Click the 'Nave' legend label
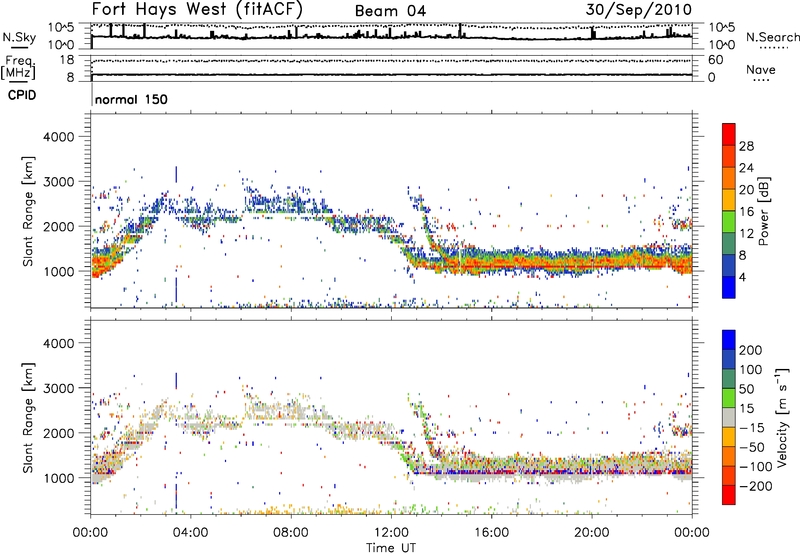Image resolution: width=800 pixels, height=554 pixels. pyautogui.click(x=761, y=69)
